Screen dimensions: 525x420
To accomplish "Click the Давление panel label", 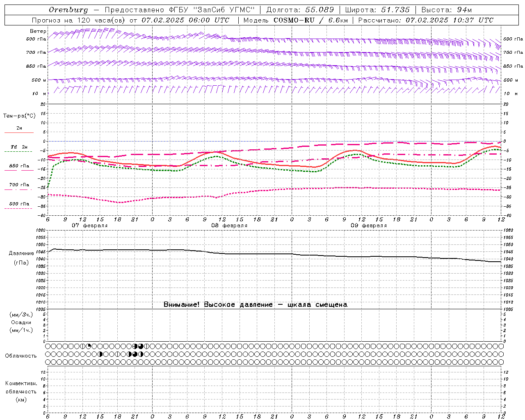I will pyautogui.click(x=21, y=253).
